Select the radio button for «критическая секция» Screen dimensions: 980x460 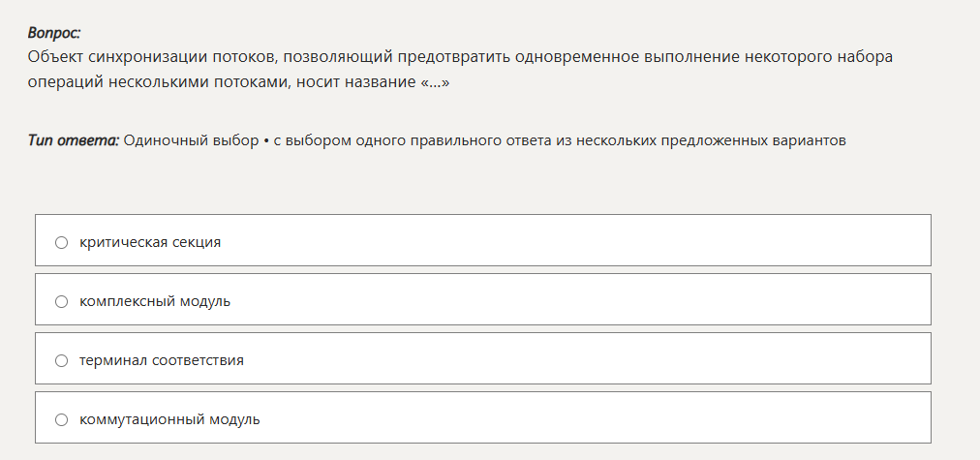tap(61, 242)
